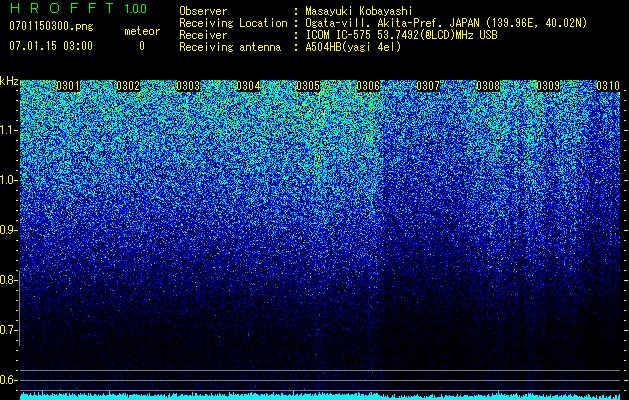Screen dimensions: 629x400
Task: Click the 0307 time marker
Action: point(428,86)
